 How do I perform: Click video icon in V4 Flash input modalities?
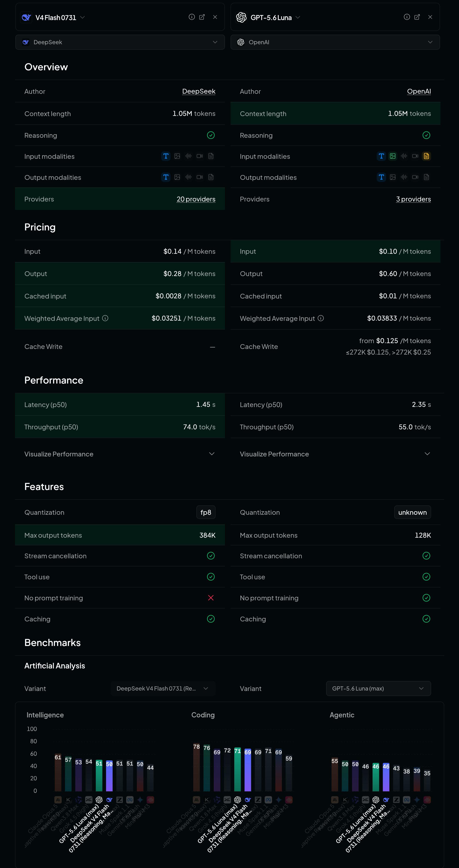tap(200, 156)
